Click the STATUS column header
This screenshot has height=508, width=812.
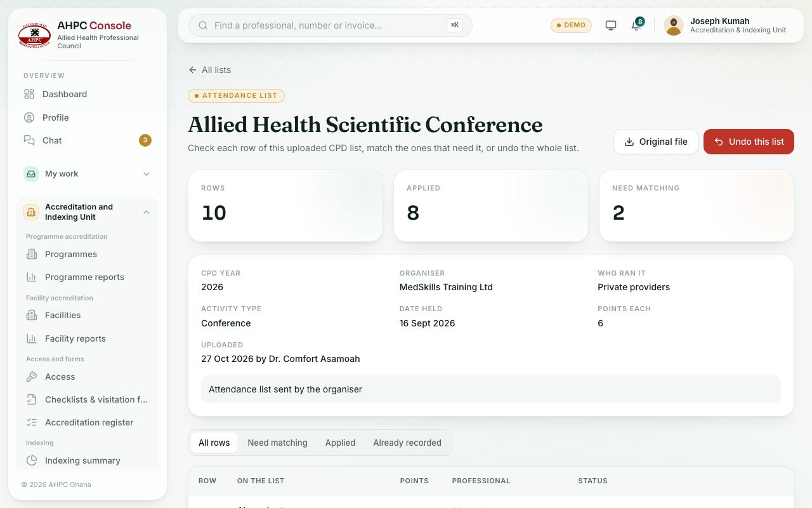(x=593, y=481)
